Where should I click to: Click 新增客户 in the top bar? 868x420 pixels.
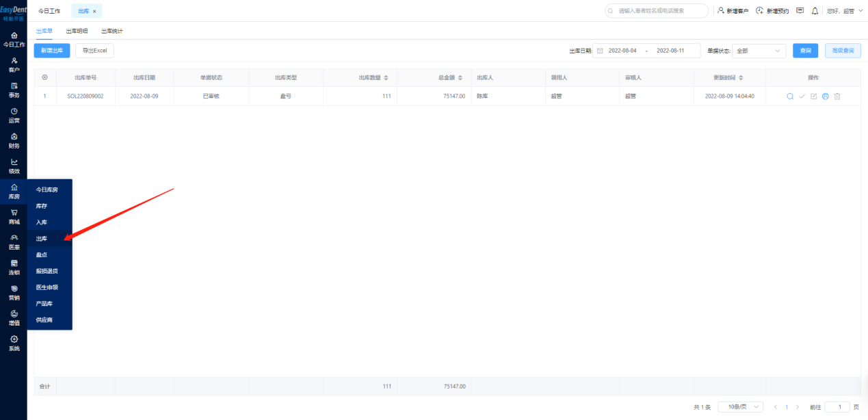click(733, 11)
